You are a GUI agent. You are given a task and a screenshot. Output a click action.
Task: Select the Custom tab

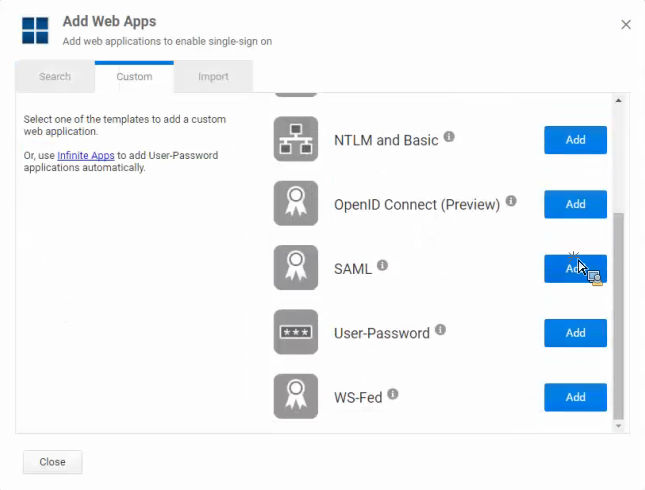[134, 77]
